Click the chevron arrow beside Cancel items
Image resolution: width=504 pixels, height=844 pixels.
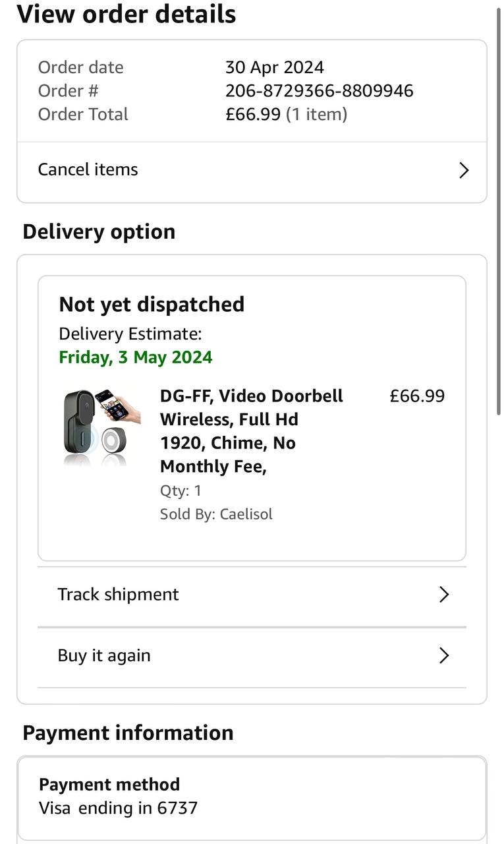(464, 171)
